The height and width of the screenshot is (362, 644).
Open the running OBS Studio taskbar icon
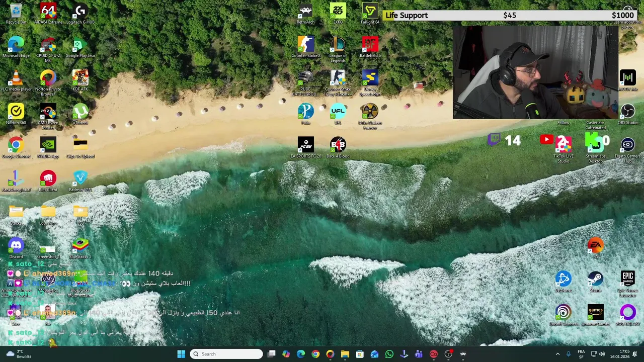coord(448,354)
